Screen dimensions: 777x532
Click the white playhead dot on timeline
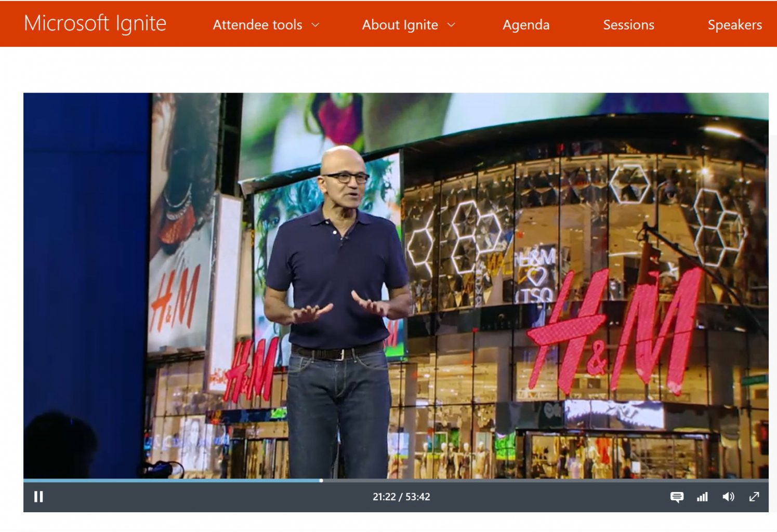[320, 481]
